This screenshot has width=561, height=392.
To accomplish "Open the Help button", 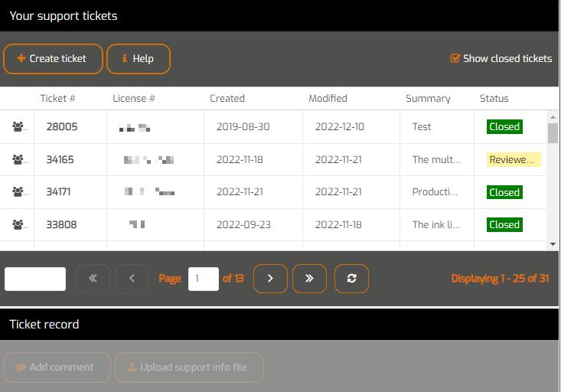I will point(138,59).
